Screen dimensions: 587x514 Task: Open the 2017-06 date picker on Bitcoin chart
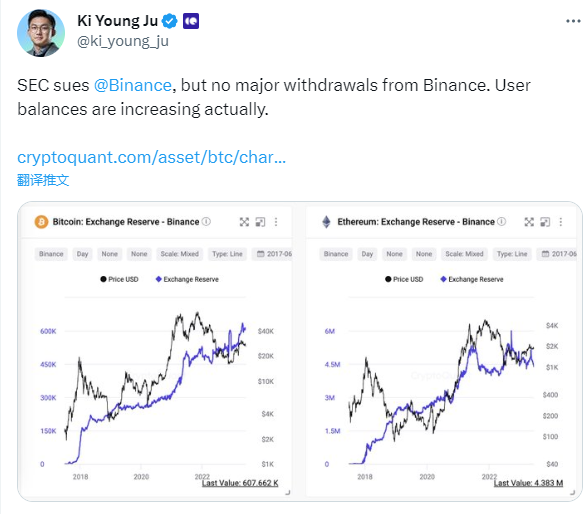tap(272, 254)
